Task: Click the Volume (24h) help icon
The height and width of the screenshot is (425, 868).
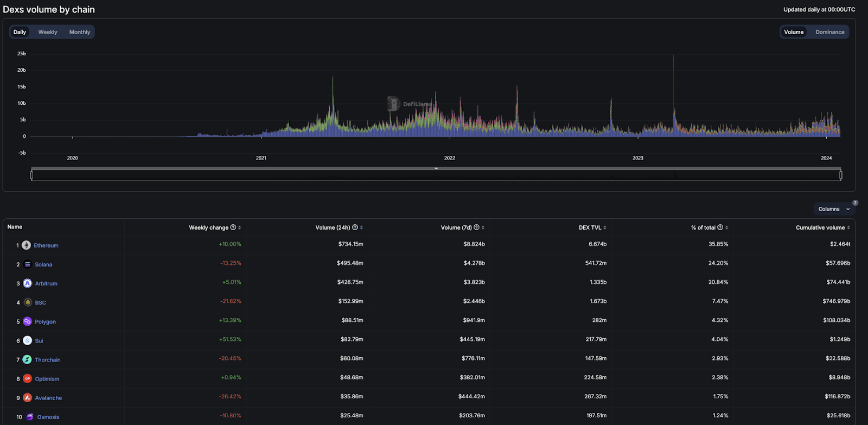Action: point(355,227)
